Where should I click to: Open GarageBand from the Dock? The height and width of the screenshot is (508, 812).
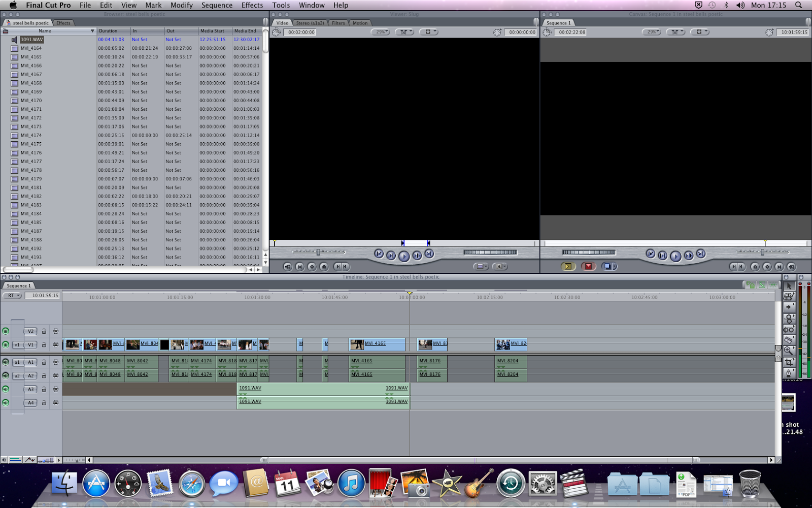click(478, 484)
